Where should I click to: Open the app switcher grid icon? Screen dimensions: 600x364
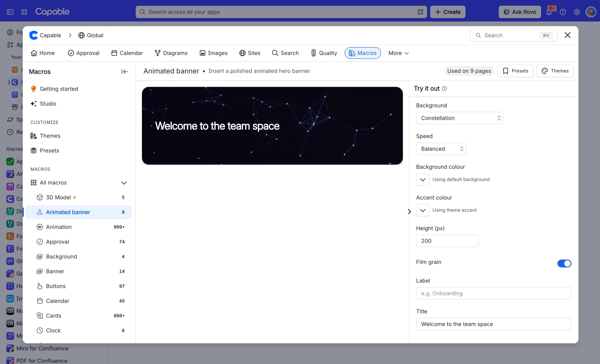pos(24,12)
